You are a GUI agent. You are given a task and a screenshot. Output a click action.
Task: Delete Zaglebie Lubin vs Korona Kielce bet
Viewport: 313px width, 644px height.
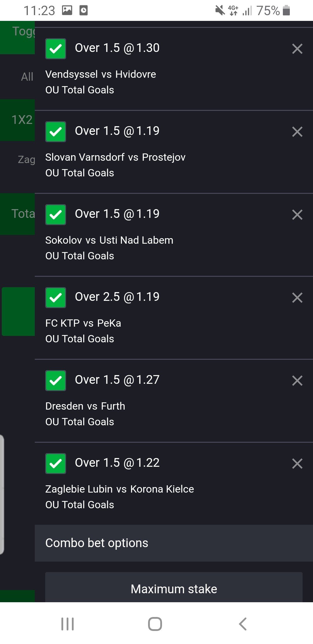coord(297,464)
